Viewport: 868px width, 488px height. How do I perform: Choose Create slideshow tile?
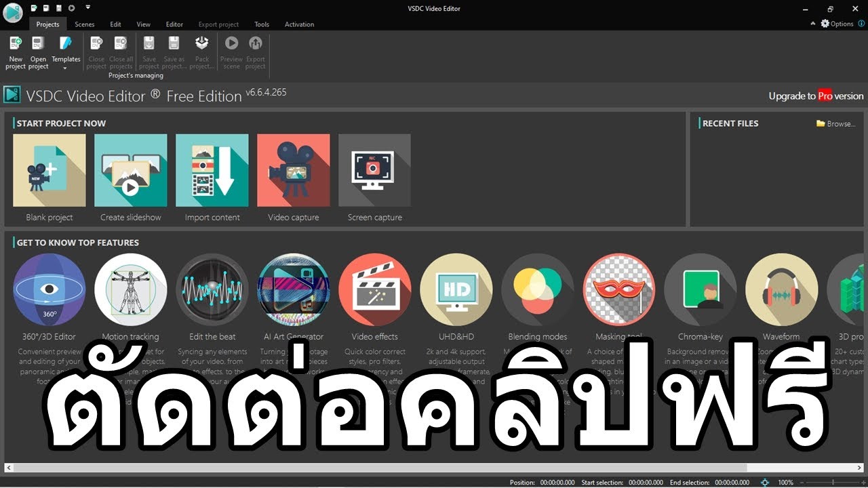[131, 170]
